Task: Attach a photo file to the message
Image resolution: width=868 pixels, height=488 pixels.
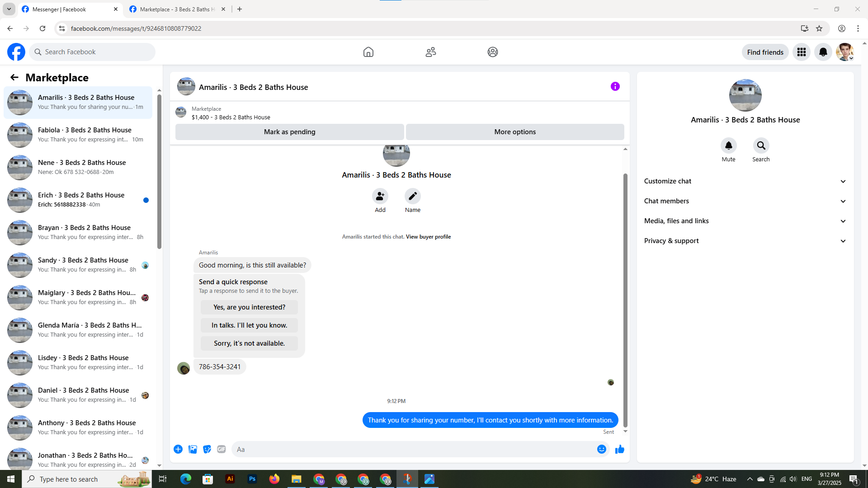Action: [x=193, y=449]
